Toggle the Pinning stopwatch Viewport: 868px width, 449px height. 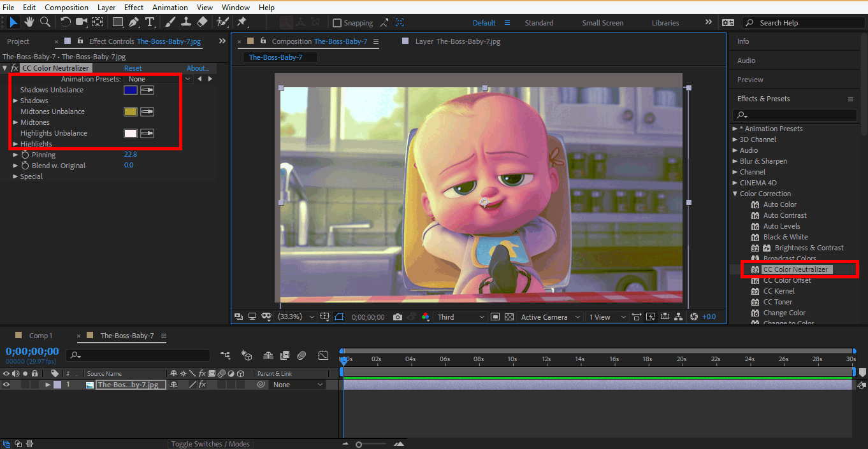[25, 155]
